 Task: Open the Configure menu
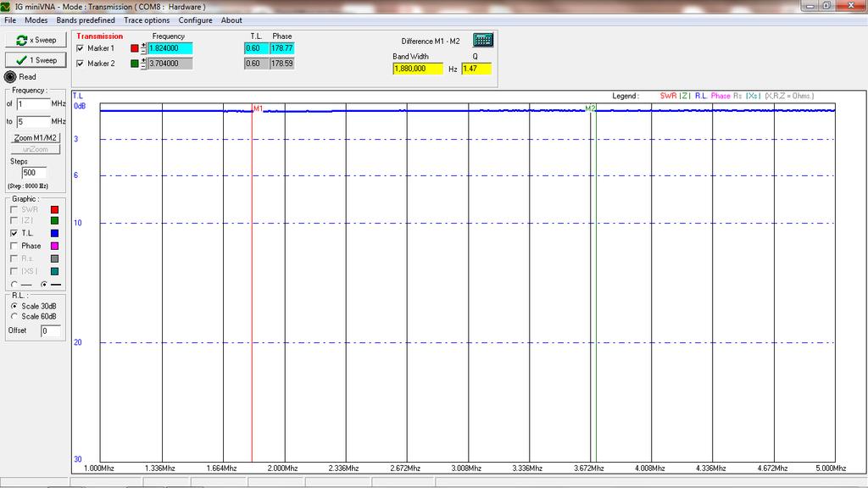[x=196, y=20]
